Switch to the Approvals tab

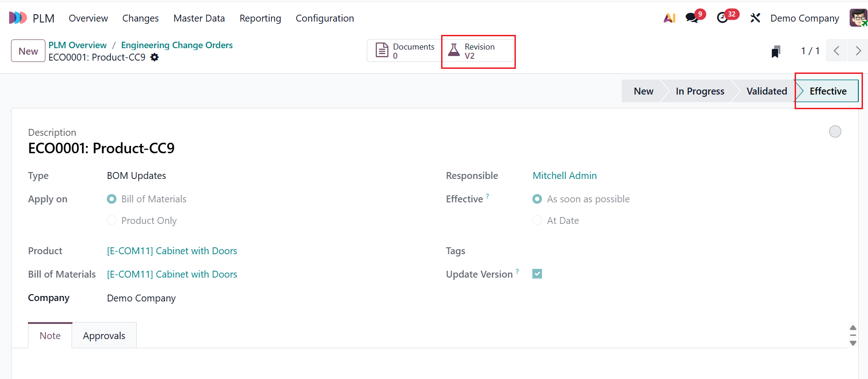104,336
